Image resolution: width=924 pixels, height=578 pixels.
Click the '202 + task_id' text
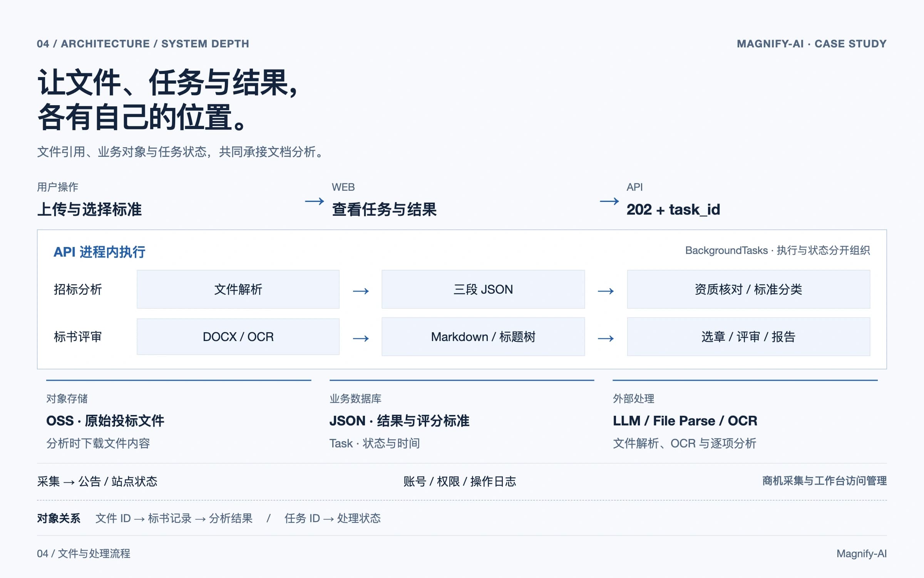pos(673,210)
